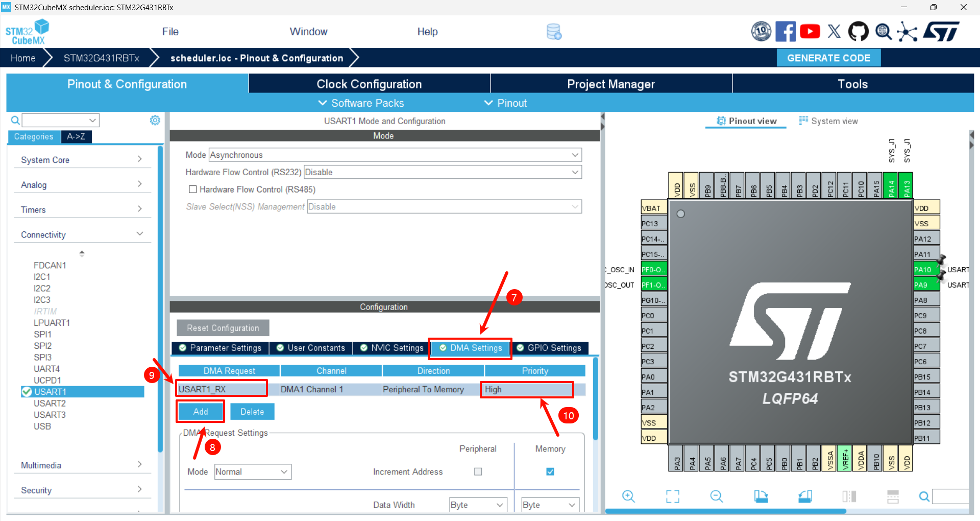Rotate the chip clockwise
980x521 pixels.
pyautogui.click(x=761, y=496)
